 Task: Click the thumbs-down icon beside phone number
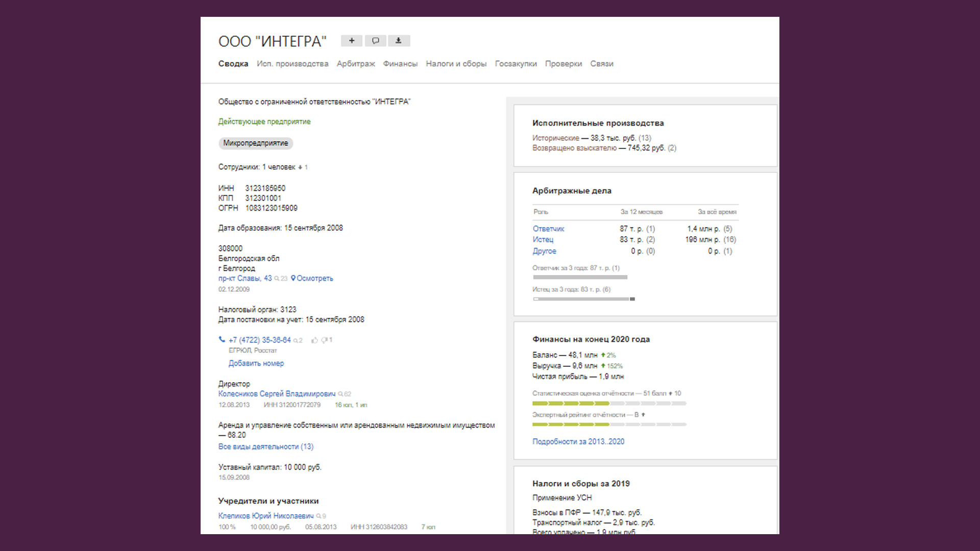tap(324, 340)
